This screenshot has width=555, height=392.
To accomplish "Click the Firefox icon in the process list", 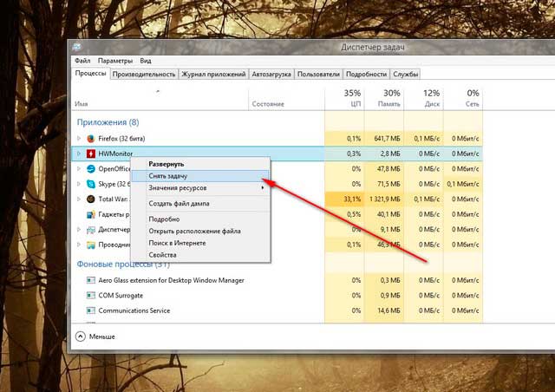I will click(91, 139).
